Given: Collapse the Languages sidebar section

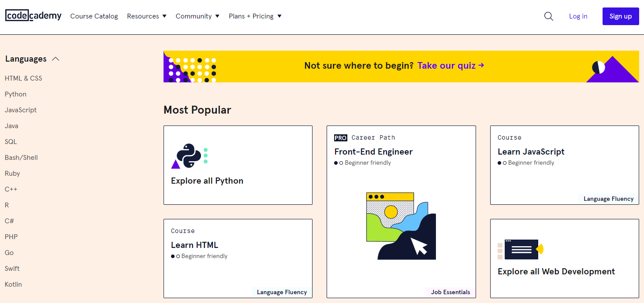Looking at the screenshot, I should point(56,59).
